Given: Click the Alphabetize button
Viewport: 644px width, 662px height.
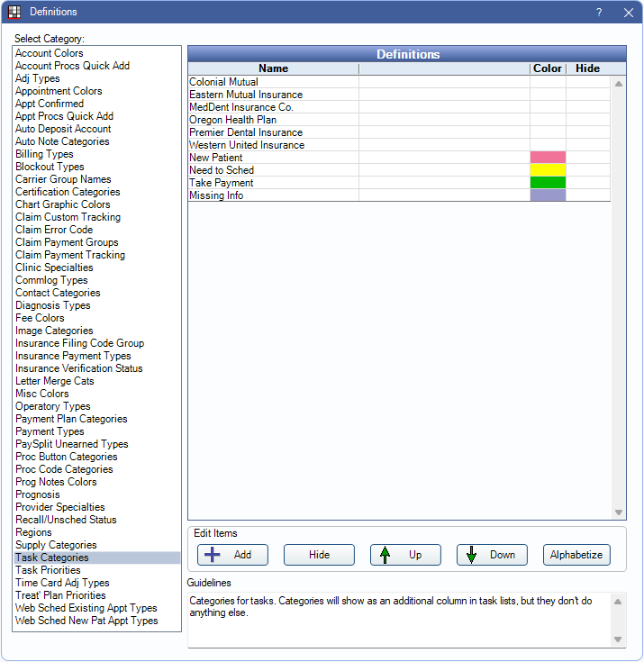Looking at the screenshot, I should pyautogui.click(x=577, y=555).
